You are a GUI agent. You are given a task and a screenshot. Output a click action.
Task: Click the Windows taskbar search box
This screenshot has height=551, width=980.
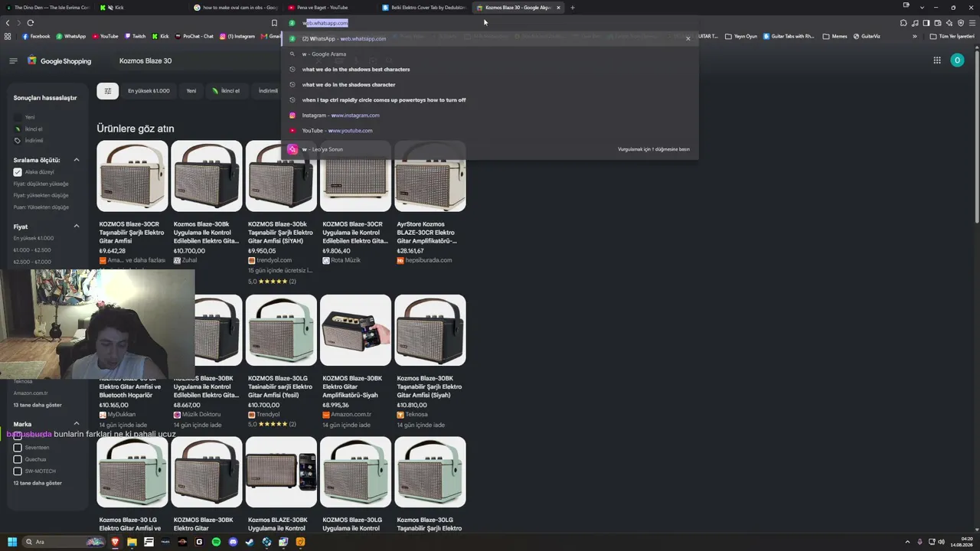click(x=64, y=542)
